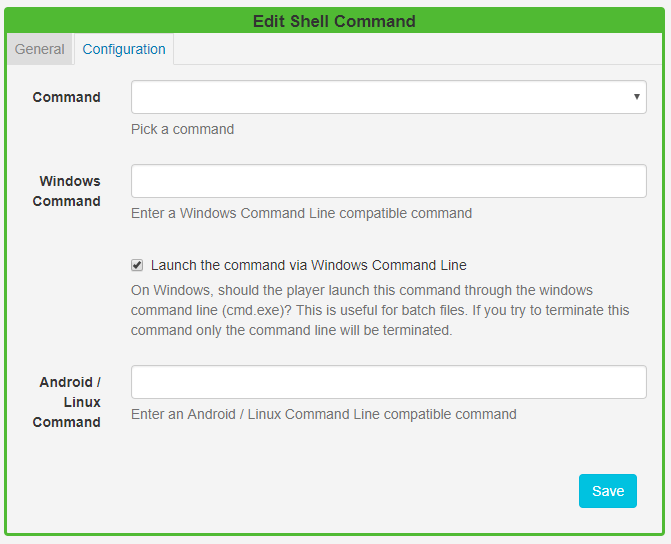The width and height of the screenshot is (671, 544).
Task: Select the Configuration tab
Action: tap(124, 49)
